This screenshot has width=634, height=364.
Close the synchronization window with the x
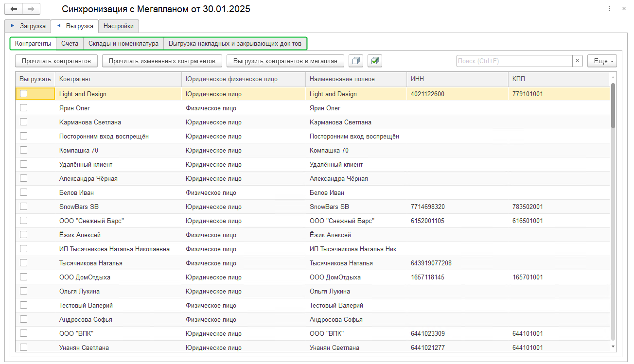(x=624, y=9)
